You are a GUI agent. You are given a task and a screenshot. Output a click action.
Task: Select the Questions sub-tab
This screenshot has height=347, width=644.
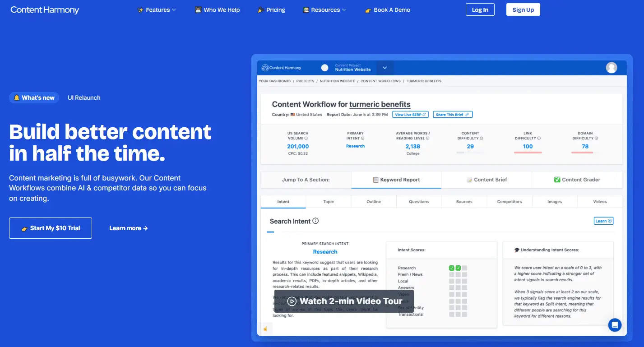pyautogui.click(x=419, y=202)
